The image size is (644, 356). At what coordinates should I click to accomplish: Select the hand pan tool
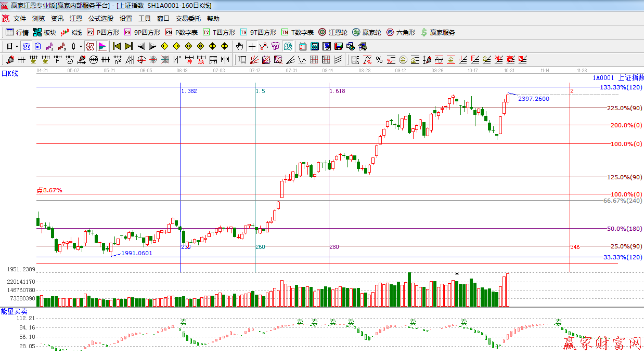tap(239, 46)
